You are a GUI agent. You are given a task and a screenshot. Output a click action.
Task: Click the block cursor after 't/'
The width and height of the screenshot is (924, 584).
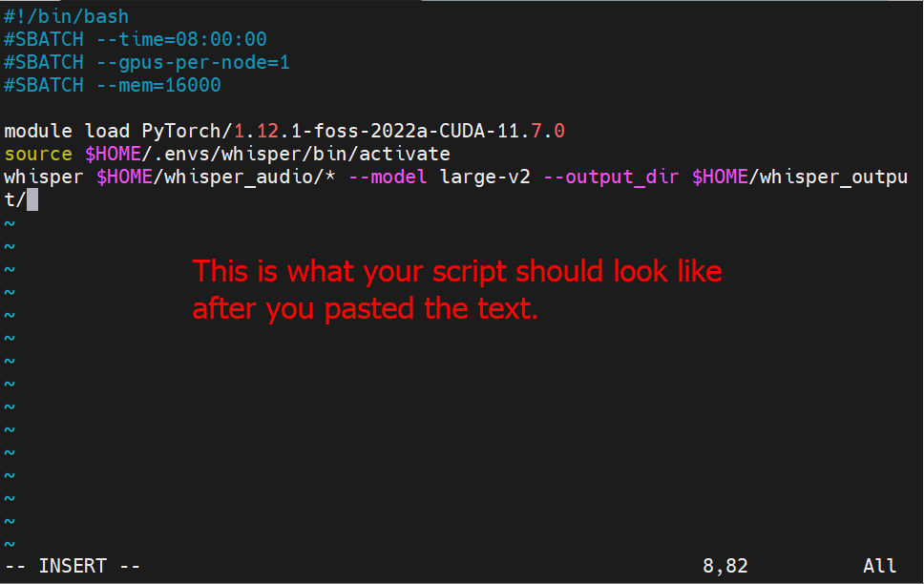(32, 199)
